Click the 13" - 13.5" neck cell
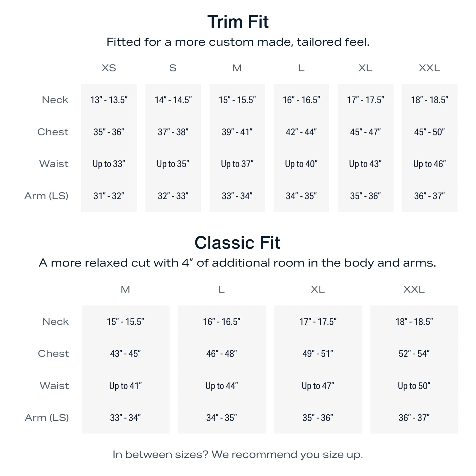 (x=109, y=100)
